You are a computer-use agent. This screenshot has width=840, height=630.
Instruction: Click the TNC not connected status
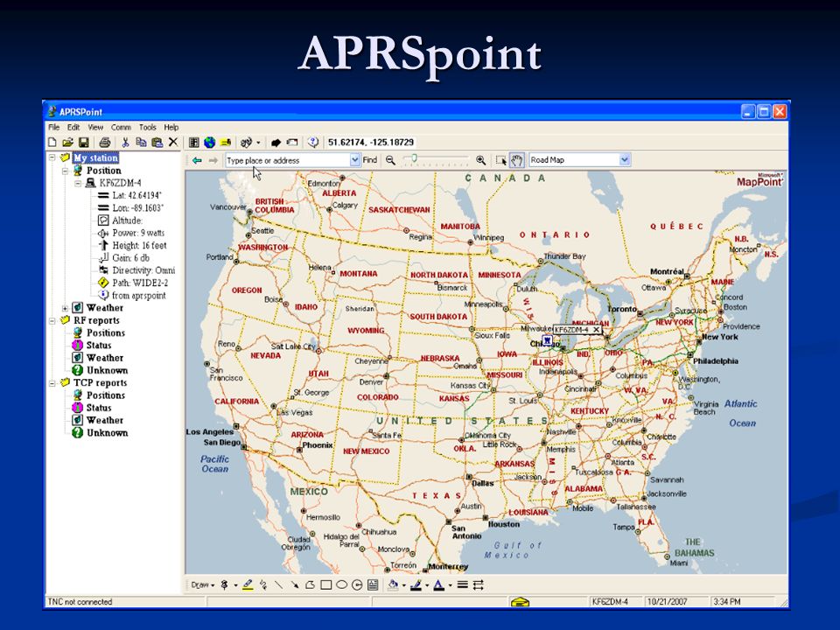80,602
